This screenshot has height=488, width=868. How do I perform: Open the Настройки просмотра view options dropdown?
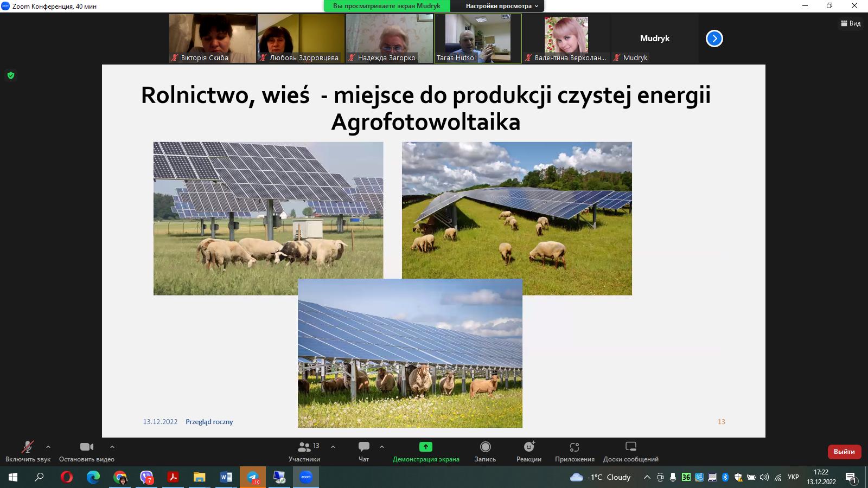coord(502,6)
